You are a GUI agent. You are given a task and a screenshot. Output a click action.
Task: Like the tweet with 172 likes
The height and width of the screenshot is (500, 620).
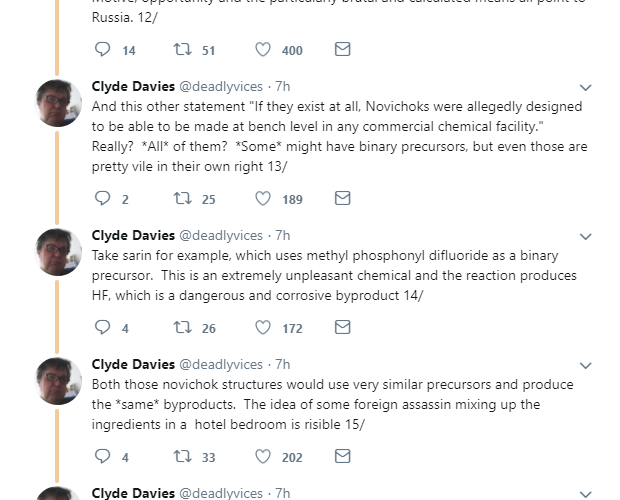263,327
